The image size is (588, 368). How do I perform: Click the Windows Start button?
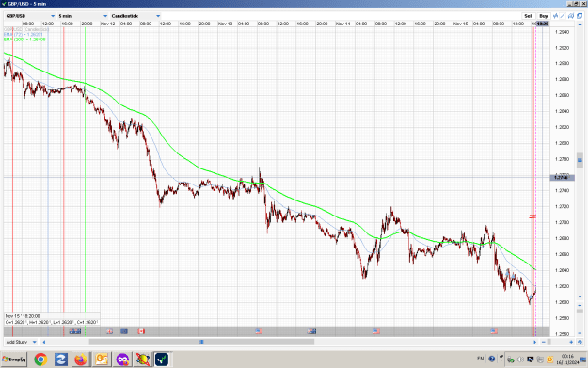(x=14, y=360)
